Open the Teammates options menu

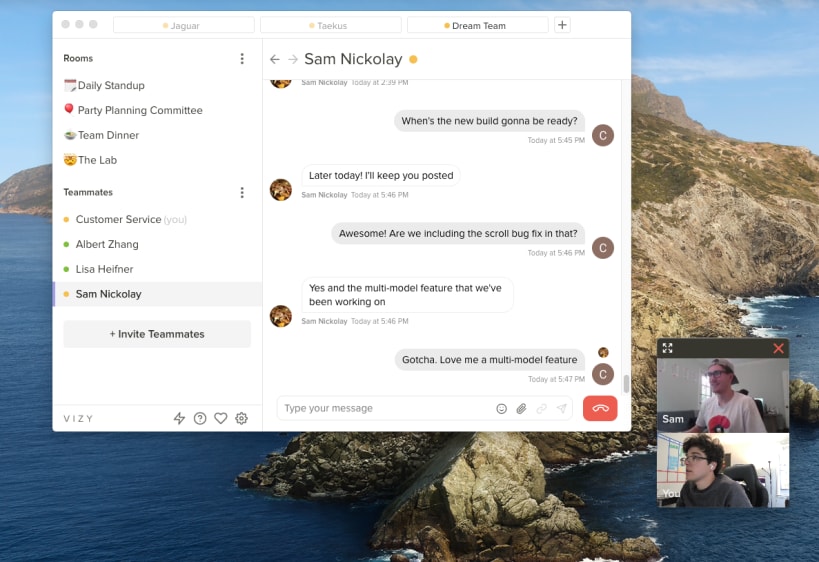click(242, 193)
